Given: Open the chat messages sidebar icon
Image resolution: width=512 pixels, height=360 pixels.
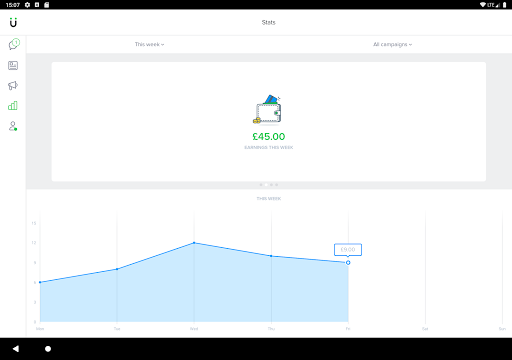Looking at the screenshot, I should (x=14, y=44).
